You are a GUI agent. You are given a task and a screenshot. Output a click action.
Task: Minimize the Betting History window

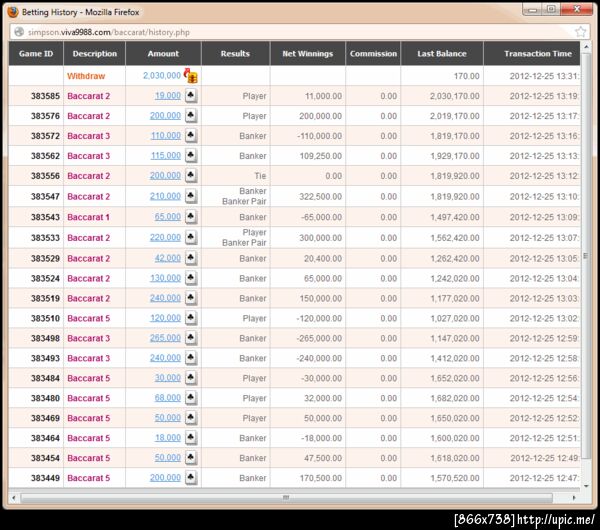pyautogui.click(x=532, y=10)
